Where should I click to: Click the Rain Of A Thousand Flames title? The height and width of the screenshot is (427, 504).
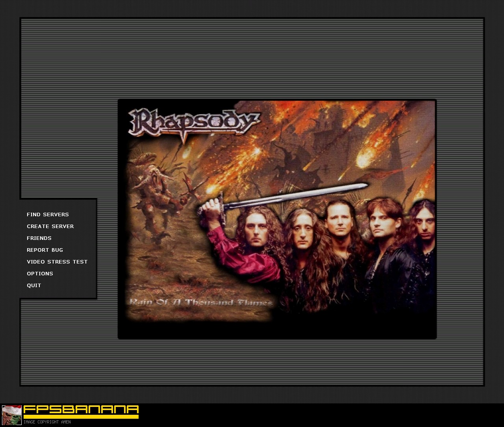pos(201,303)
